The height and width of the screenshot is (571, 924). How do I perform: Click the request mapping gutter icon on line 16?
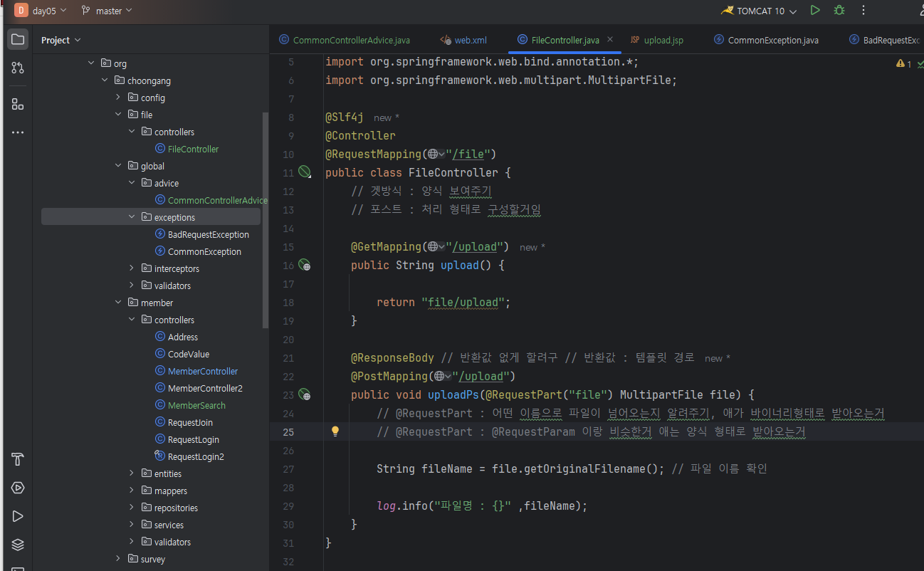(305, 265)
